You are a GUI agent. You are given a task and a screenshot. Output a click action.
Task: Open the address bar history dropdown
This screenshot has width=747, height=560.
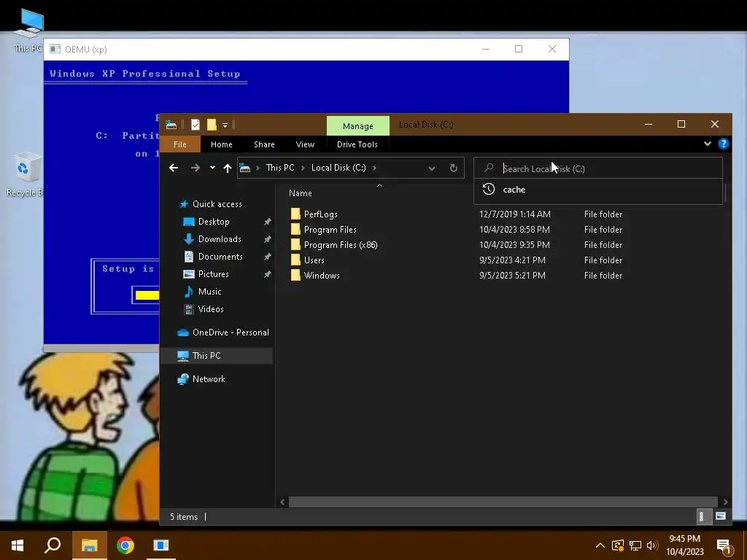tap(432, 168)
